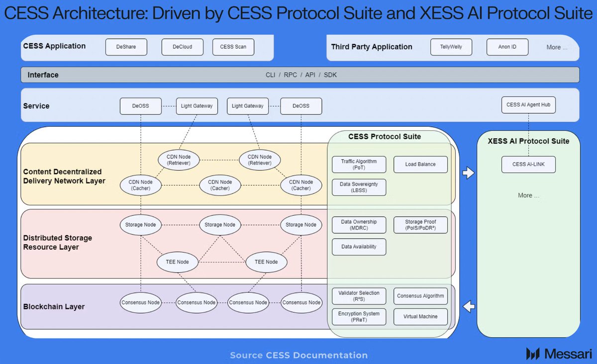
Task: Click the middle CDN Node (Cacher) ellipse
Action: 220,185
